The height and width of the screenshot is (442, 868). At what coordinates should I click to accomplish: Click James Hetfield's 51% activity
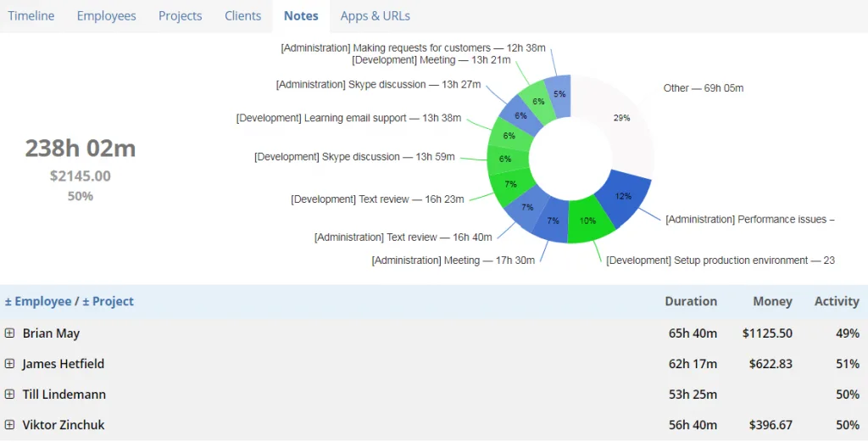848,364
